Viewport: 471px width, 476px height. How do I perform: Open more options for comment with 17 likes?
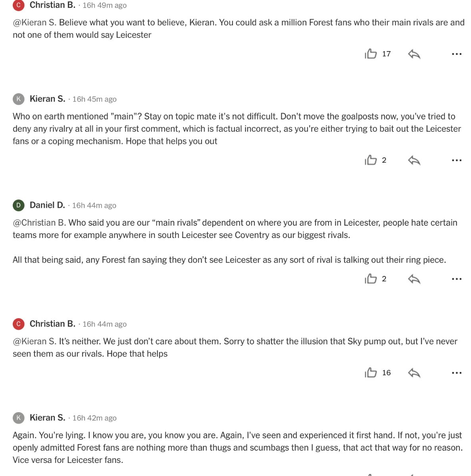457,54
